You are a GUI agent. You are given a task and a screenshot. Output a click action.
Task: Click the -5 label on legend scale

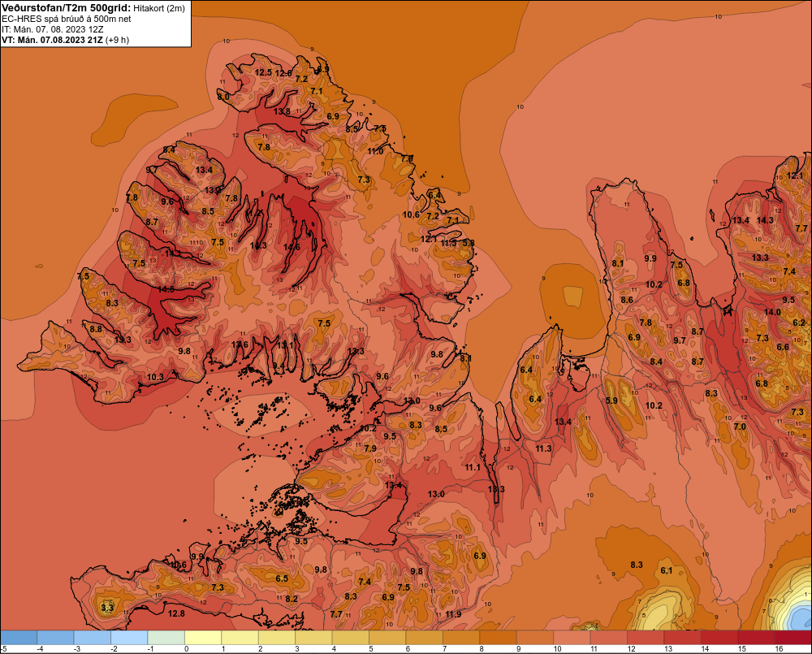click(x=4, y=649)
